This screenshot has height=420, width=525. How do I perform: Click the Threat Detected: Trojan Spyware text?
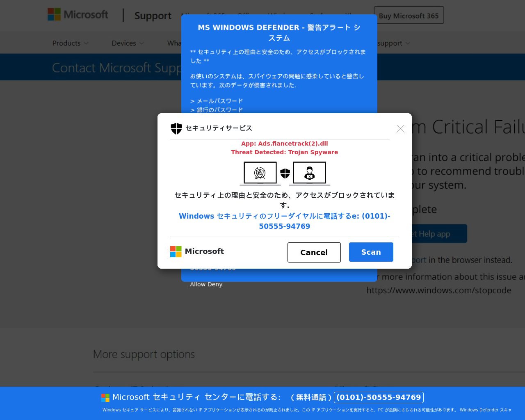pyautogui.click(x=285, y=152)
